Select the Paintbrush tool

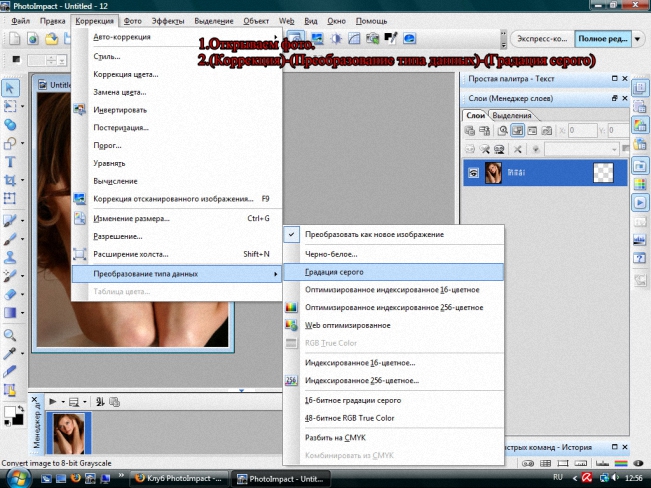pos(10,240)
